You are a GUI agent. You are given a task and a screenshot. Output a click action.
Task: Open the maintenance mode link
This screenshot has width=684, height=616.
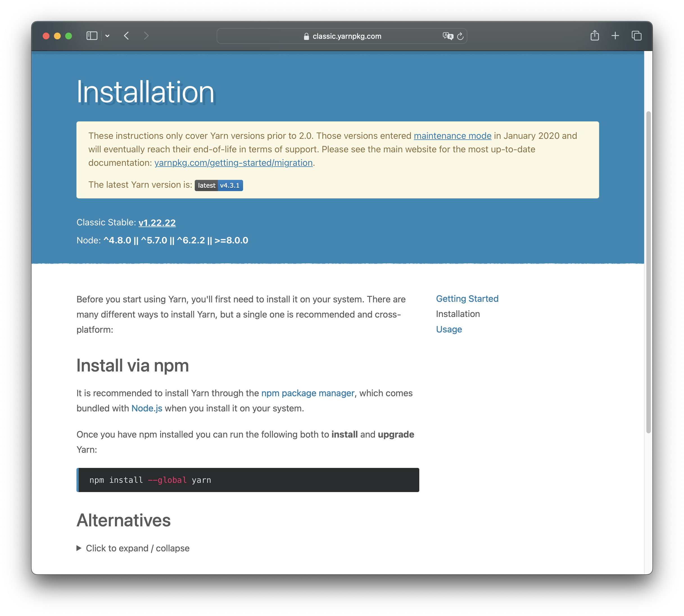coord(452,136)
